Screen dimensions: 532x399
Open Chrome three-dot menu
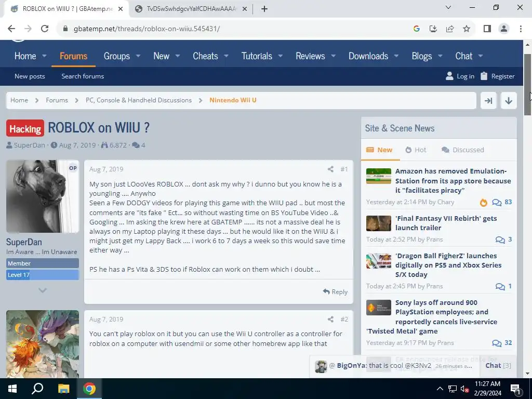click(521, 29)
